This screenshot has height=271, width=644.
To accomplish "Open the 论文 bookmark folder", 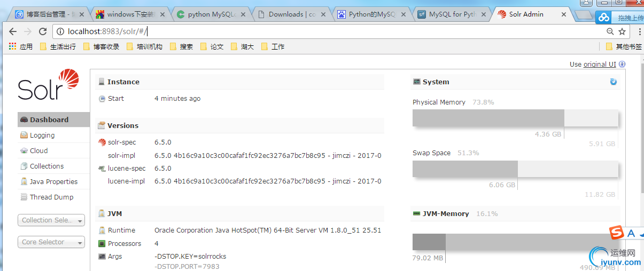I will pyautogui.click(x=212, y=47).
